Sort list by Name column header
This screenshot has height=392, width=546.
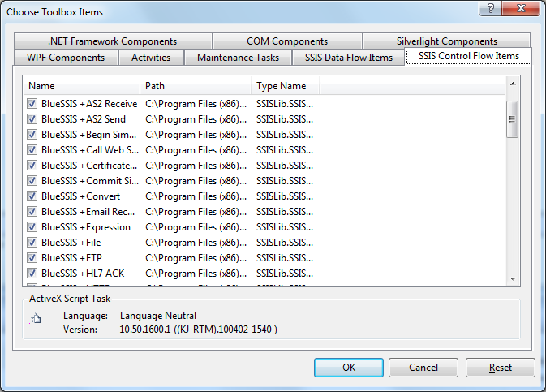pyautogui.click(x=81, y=86)
